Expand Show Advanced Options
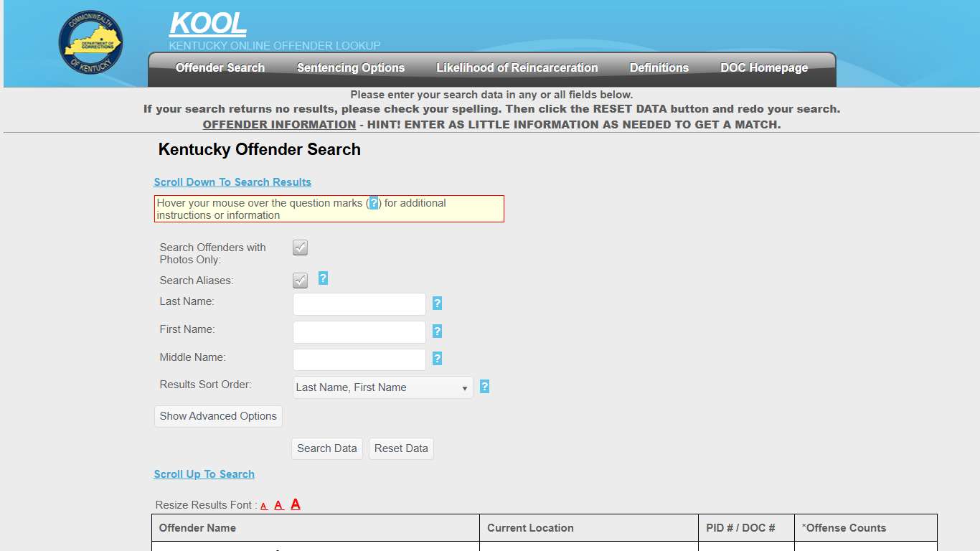980x551 pixels. pos(217,416)
